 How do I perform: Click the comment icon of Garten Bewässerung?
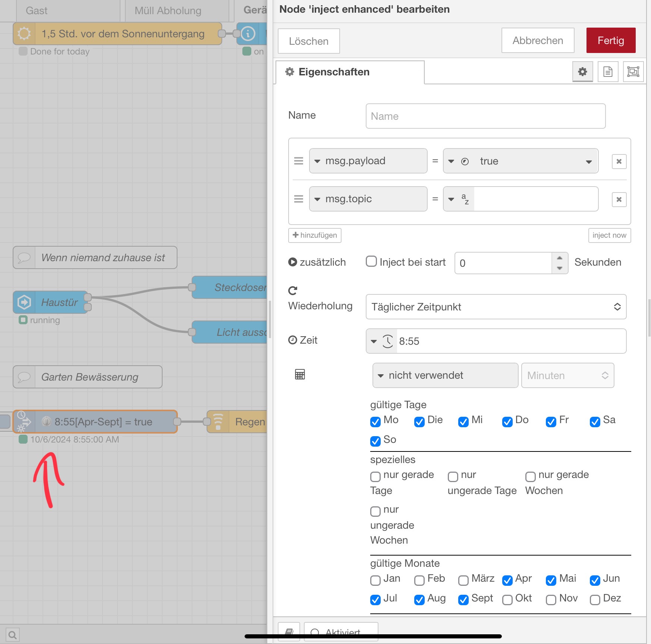(24, 377)
